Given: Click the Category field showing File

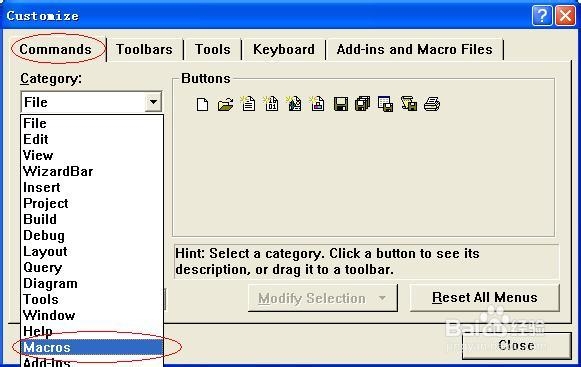Looking at the screenshot, I should click(x=91, y=102).
